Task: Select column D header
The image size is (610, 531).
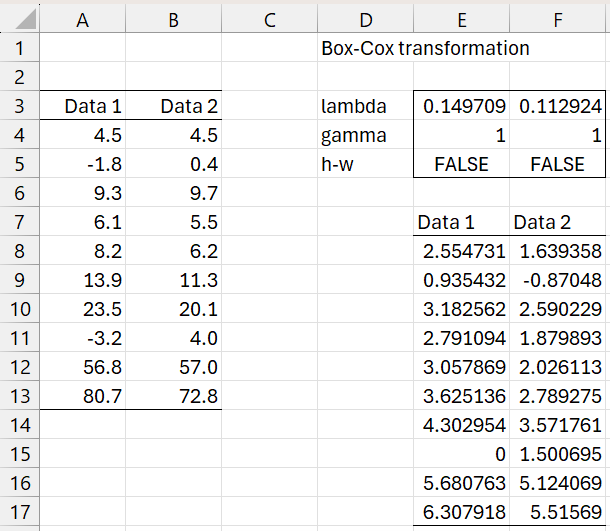Action: 365,18
